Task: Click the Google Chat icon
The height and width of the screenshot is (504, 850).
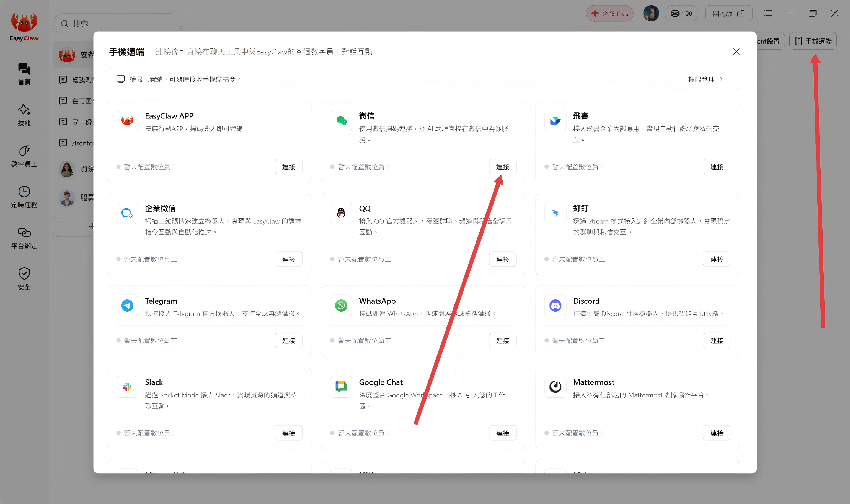Action: [341, 387]
